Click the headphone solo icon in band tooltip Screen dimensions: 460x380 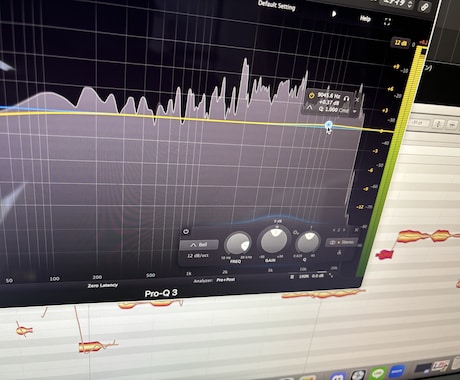[x=347, y=99]
